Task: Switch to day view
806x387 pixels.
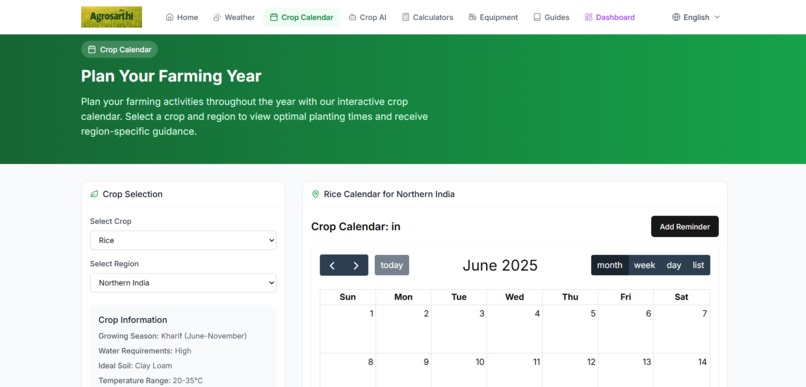Action: (x=673, y=265)
